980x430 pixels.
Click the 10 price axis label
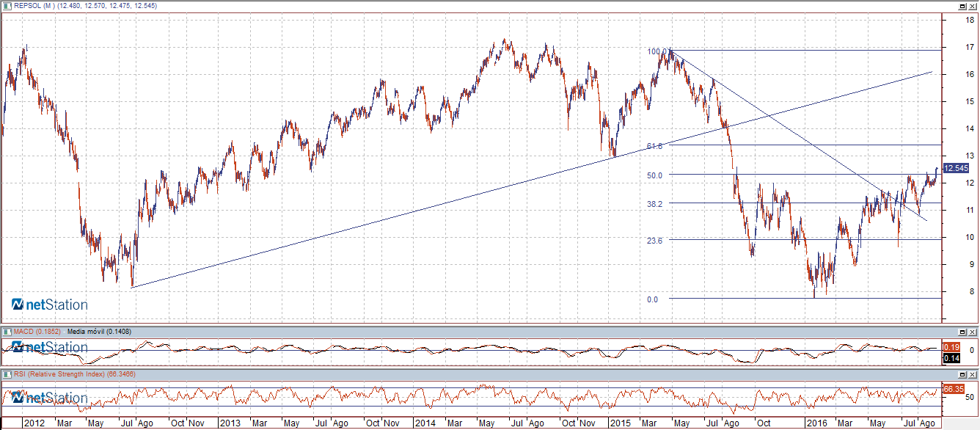969,237
